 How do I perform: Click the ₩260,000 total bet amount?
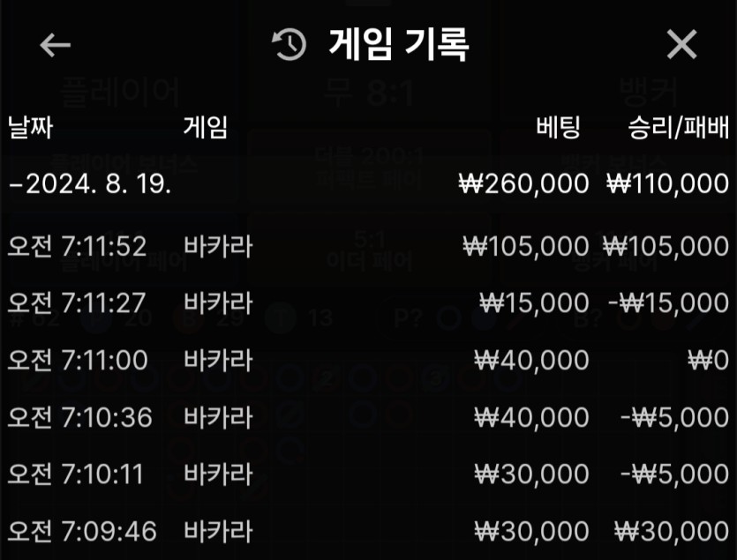pyautogui.click(x=523, y=183)
